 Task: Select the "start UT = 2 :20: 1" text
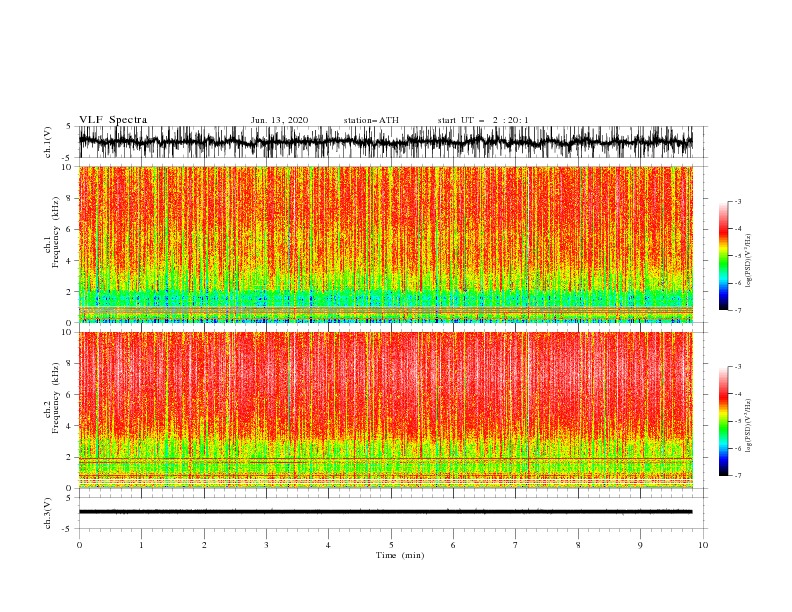point(483,120)
